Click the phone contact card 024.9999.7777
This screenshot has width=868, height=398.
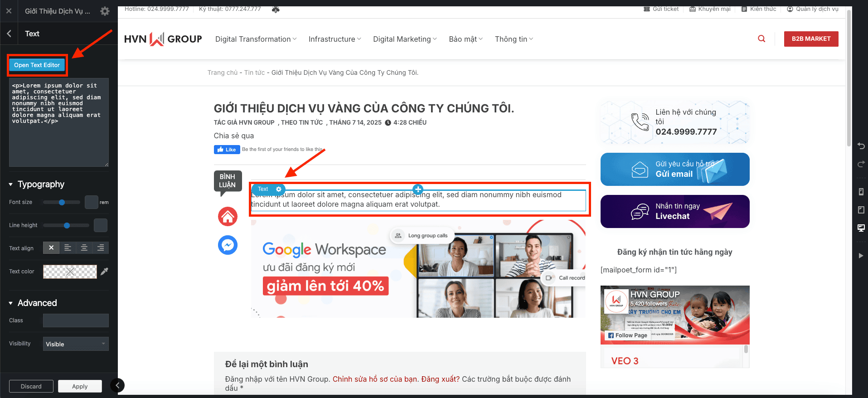coord(675,122)
